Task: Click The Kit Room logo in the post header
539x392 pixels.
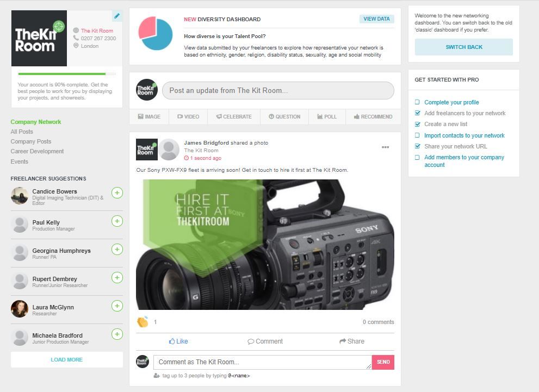Action: [x=147, y=150]
